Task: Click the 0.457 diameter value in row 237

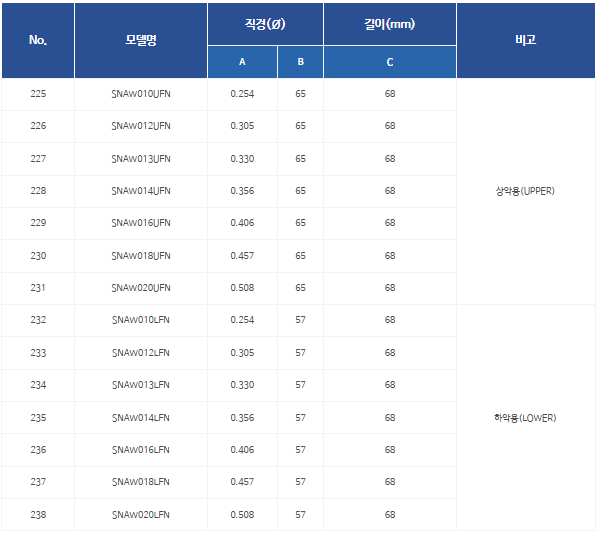Action: pyautogui.click(x=242, y=482)
